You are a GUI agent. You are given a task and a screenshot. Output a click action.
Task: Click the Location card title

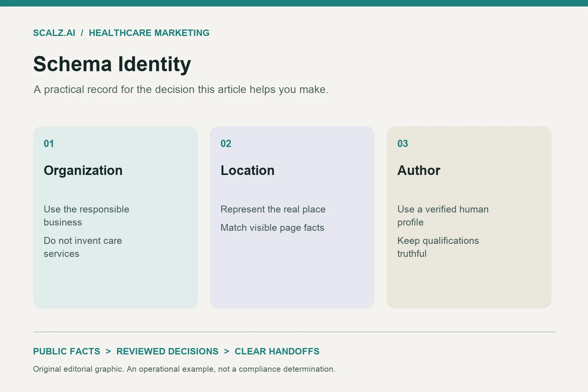click(247, 170)
